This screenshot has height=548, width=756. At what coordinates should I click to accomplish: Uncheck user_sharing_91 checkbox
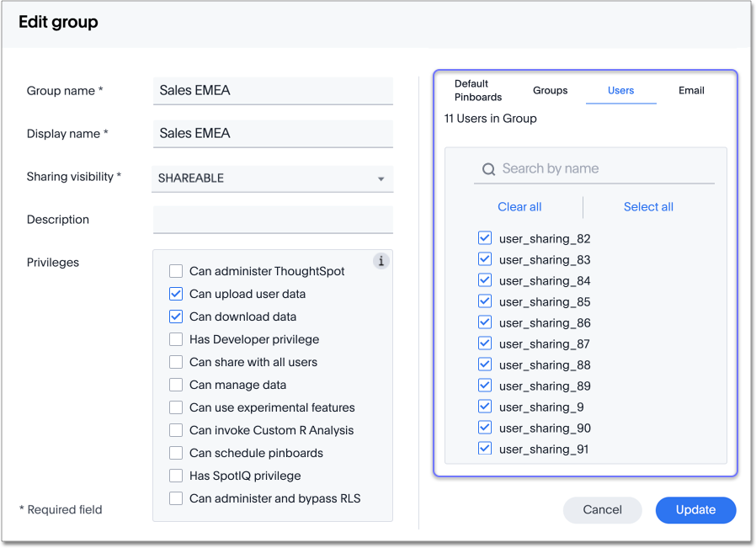point(485,449)
